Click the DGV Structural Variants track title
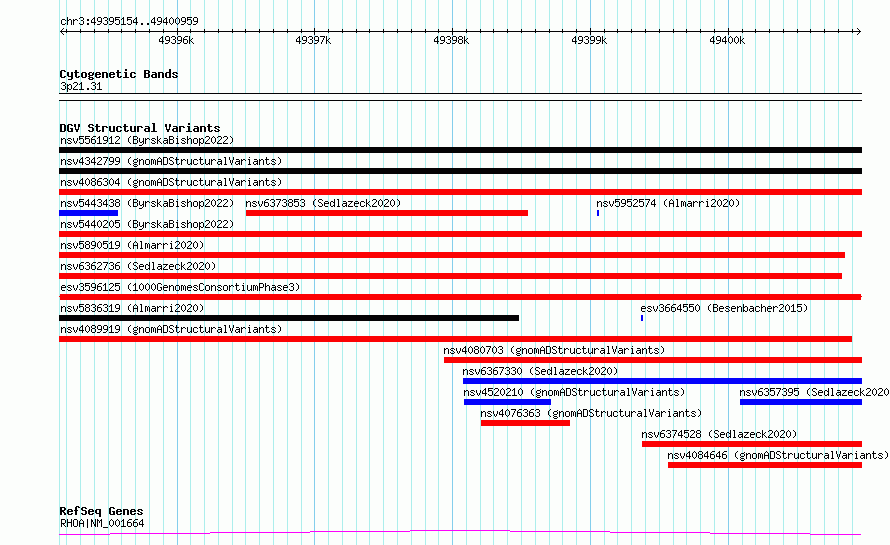Image resolution: width=890 pixels, height=545 pixels. [140, 128]
